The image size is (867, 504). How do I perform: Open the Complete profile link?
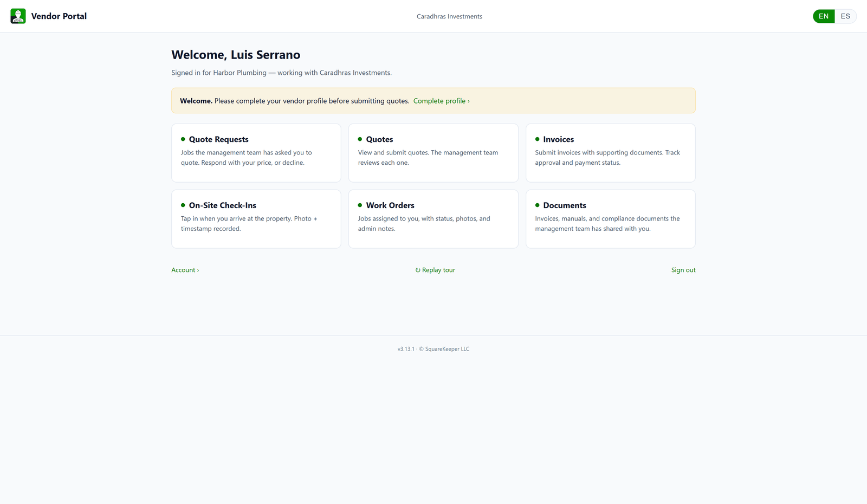(441, 101)
